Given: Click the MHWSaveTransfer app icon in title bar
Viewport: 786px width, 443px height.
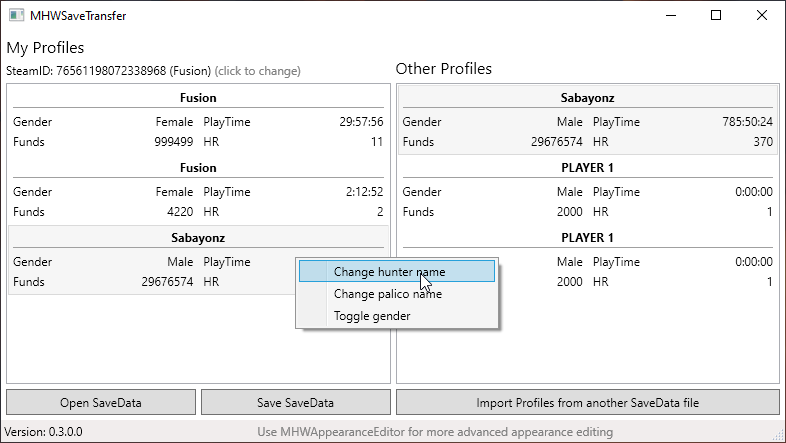Looking at the screenshot, I should coord(17,16).
